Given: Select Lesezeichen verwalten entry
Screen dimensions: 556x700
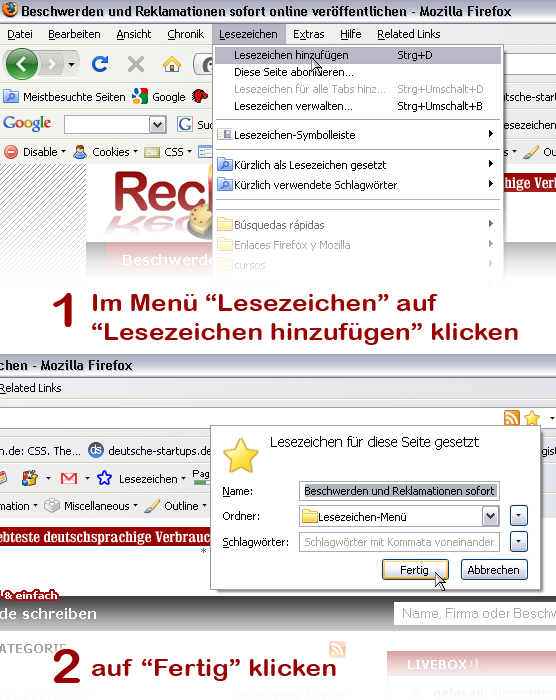Looking at the screenshot, I should point(358,106).
